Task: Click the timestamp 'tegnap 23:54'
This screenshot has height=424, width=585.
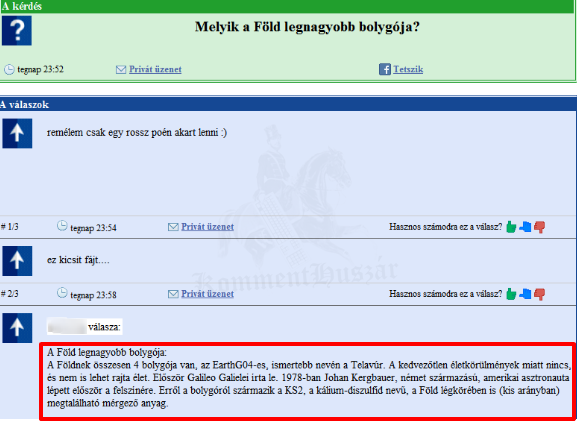Action: click(93, 228)
